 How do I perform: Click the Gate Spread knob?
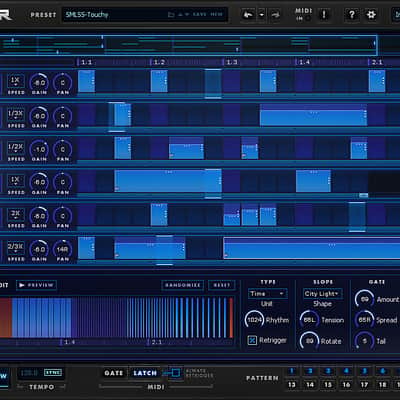[364, 320]
